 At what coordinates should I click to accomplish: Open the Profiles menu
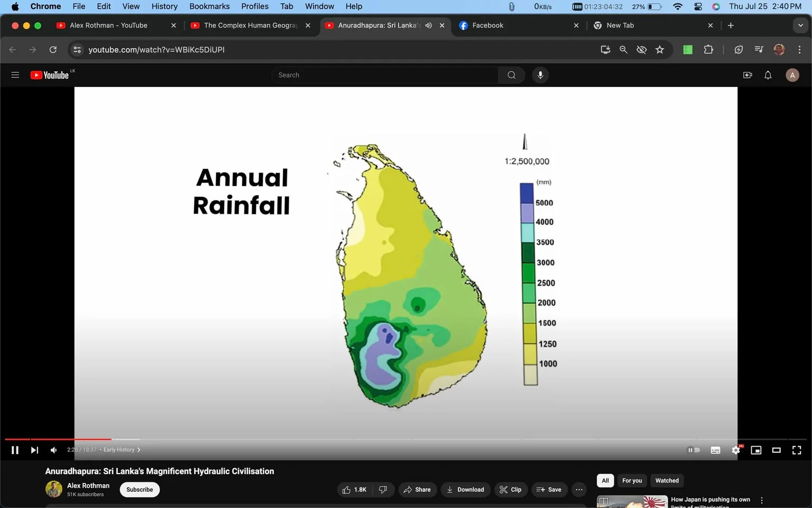pos(255,6)
